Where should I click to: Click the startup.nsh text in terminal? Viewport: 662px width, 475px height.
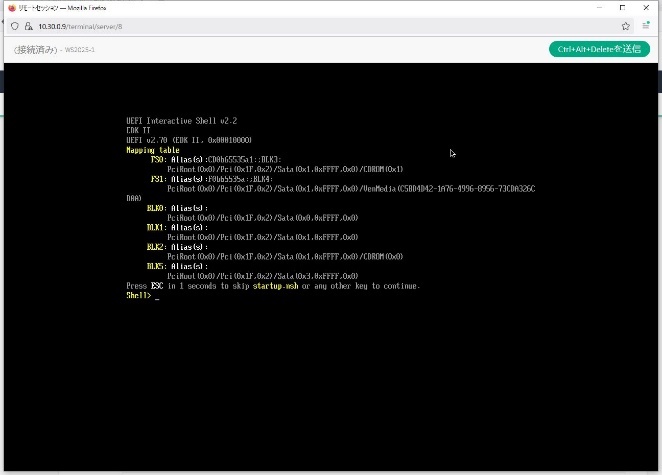pyautogui.click(x=275, y=286)
